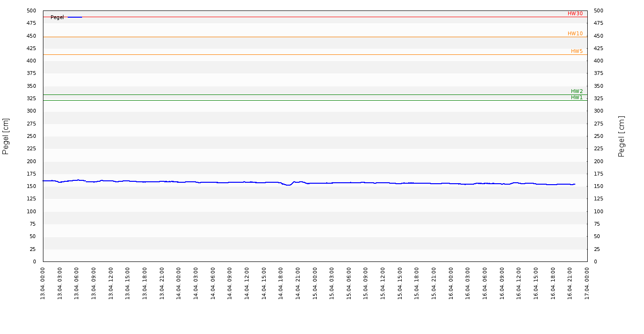Select the 15.04. 00:00 time axis label
Image resolution: width=644 pixels, height=334 pixels.
tap(315, 283)
